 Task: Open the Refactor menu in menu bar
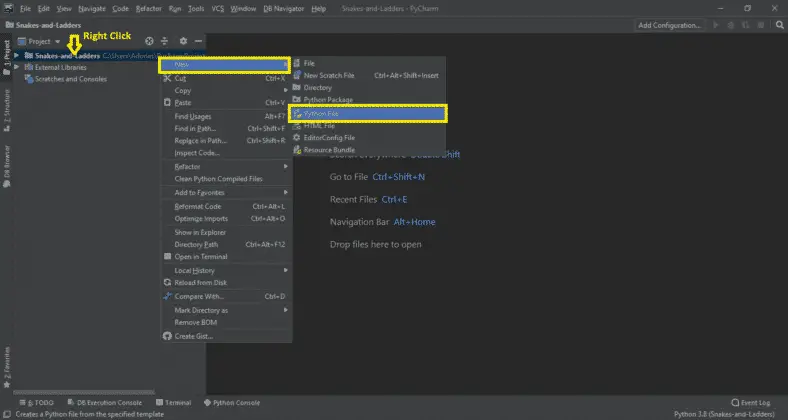[148, 8]
